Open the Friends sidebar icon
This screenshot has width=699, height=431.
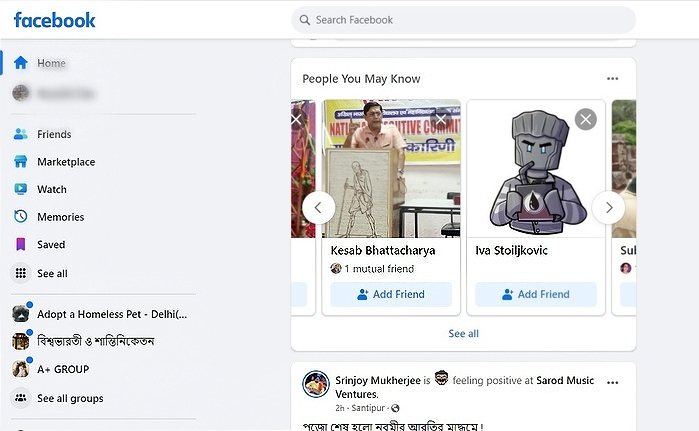tap(20, 134)
